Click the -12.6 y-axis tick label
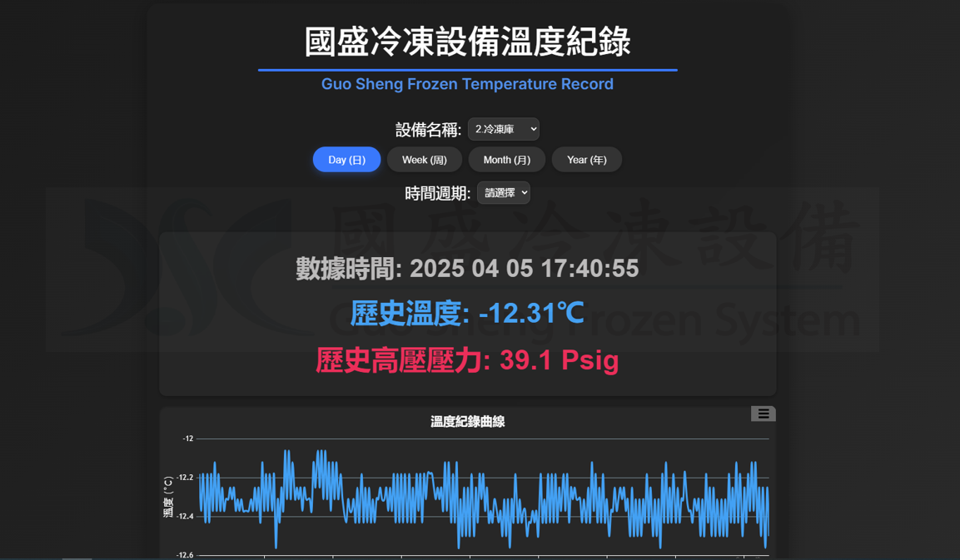The height and width of the screenshot is (560, 960). coord(185,554)
